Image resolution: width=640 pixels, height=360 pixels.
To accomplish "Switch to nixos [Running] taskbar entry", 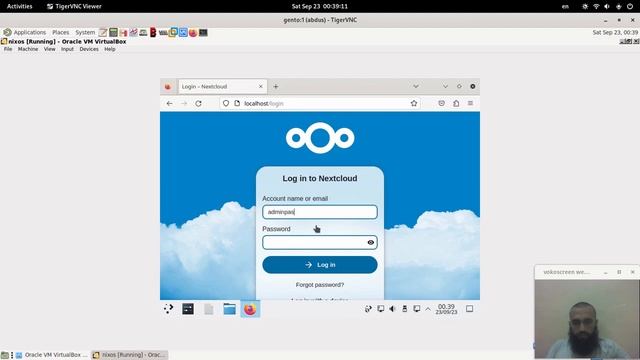I will coord(129,355).
